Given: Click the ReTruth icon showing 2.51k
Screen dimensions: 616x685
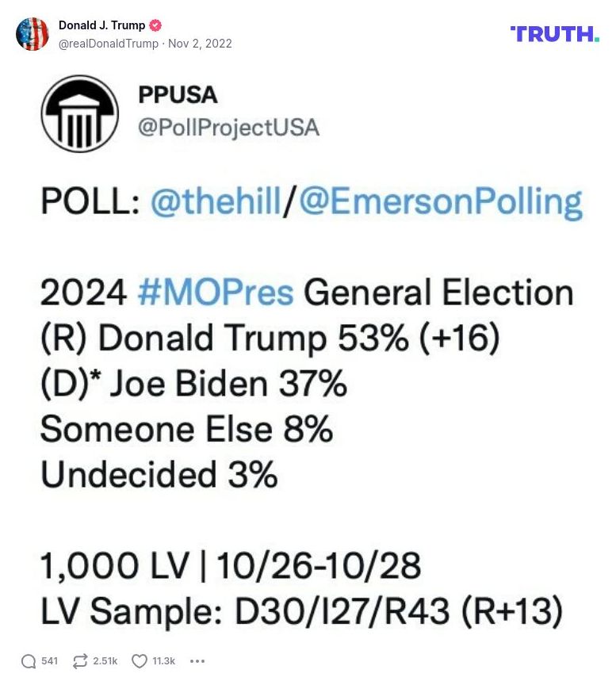Looking at the screenshot, I should point(78,660).
